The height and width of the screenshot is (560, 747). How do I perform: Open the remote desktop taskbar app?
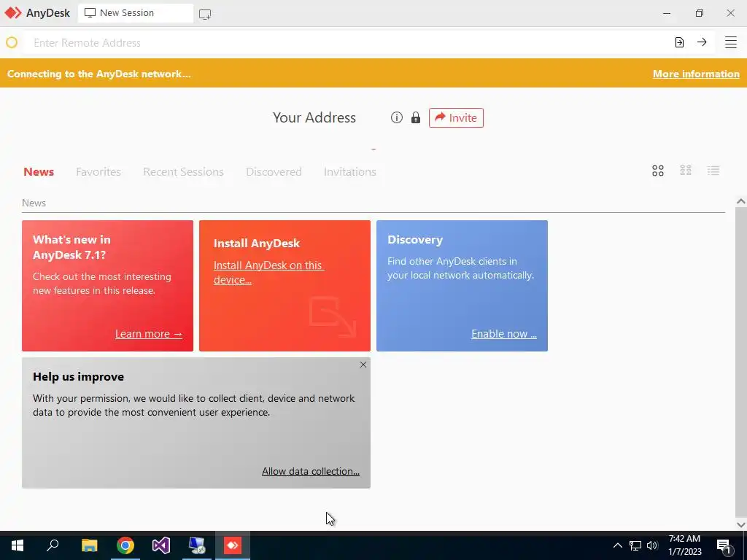(197, 545)
